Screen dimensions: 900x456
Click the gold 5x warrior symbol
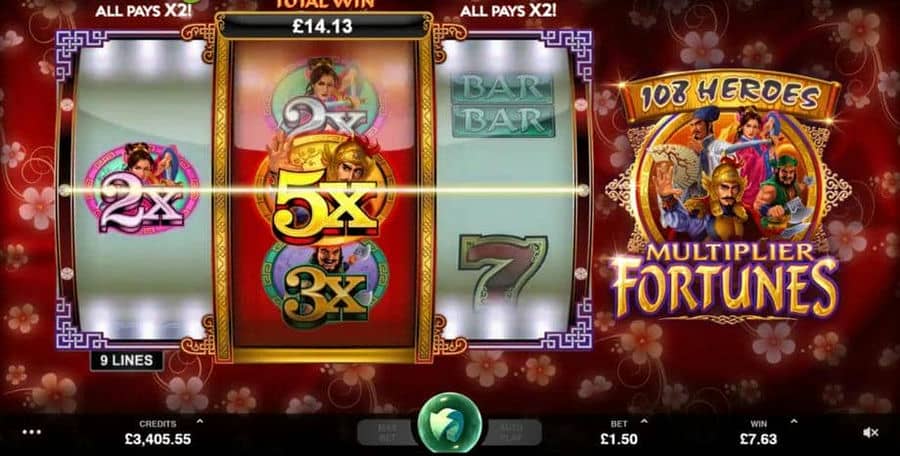coord(325,190)
